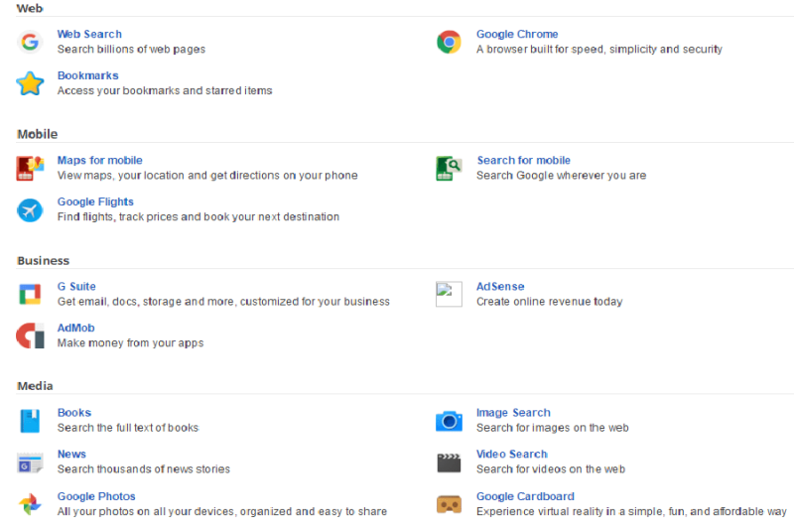Open the Bookmarks link
The image size is (794, 532).
(x=87, y=75)
